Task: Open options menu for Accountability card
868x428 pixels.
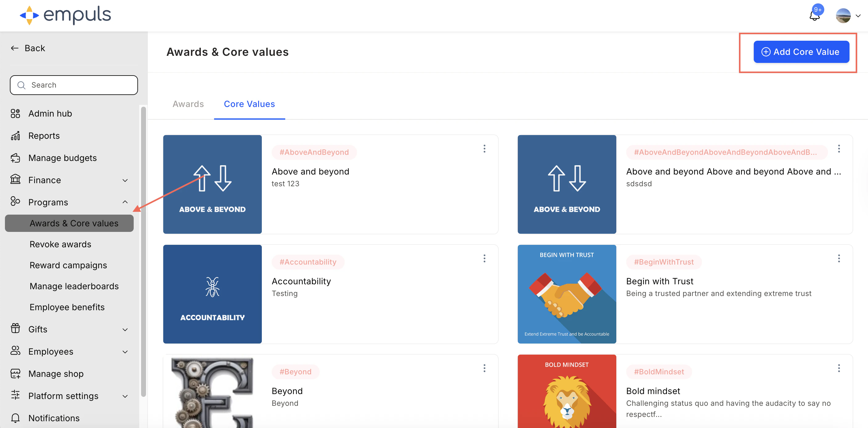Action: 484,258
